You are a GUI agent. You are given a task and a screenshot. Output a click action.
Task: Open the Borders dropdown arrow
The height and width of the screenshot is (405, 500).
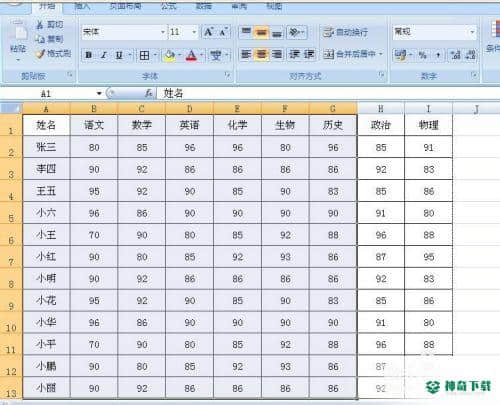[155, 55]
